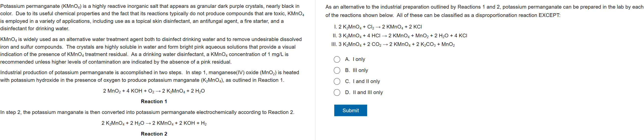Screen dimensions: 644x140
Task: Click the paragraph starting 'Potassium permanganate (KMnO4)'
Action: click(x=152, y=17)
